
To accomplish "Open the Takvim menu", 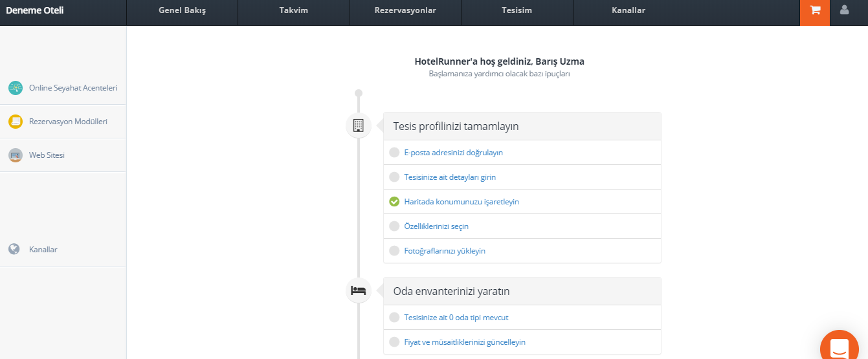I will pyautogui.click(x=293, y=10).
